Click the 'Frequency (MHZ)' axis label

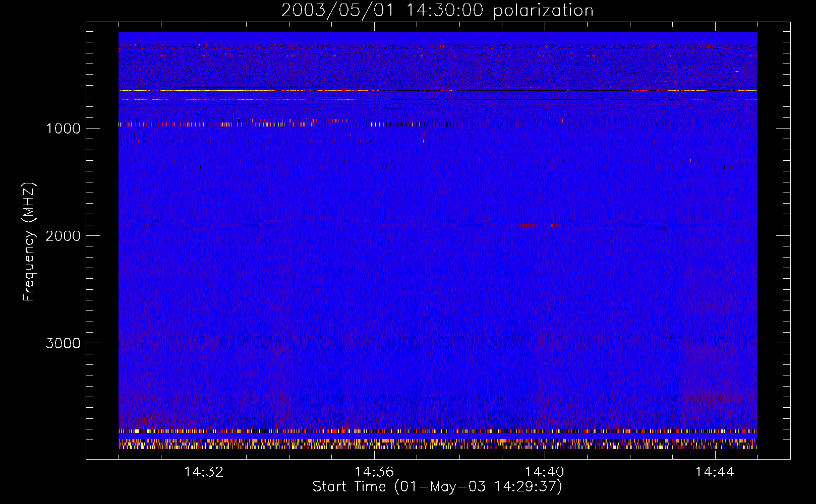28,242
